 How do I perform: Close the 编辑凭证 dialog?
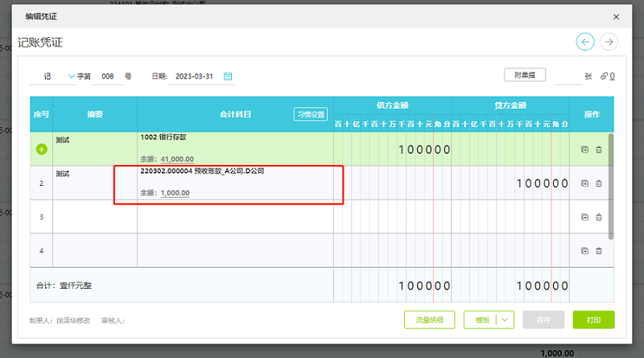(616, 17)
